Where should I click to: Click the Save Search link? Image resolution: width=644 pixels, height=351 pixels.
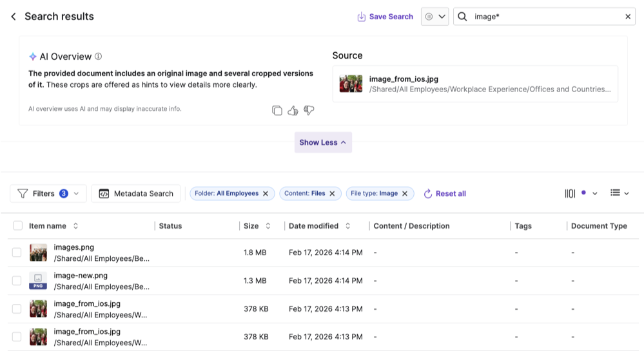click(x=385, y=17)
